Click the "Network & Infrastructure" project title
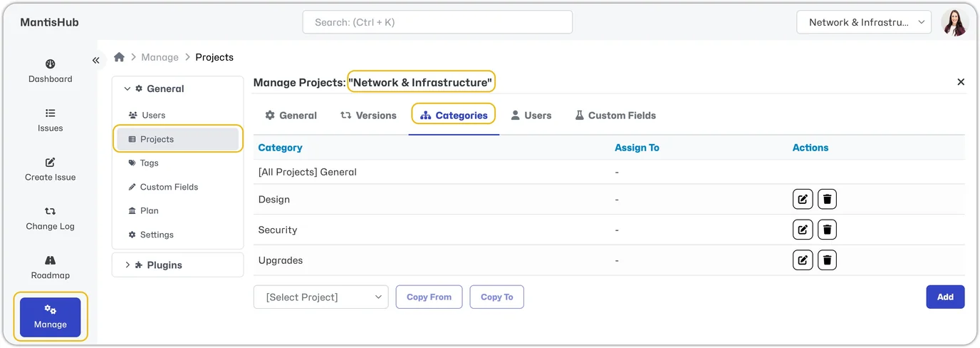Image resolution: width=980 pixels, height=348 pixels. pyautogui.click(x=421, y=83)
